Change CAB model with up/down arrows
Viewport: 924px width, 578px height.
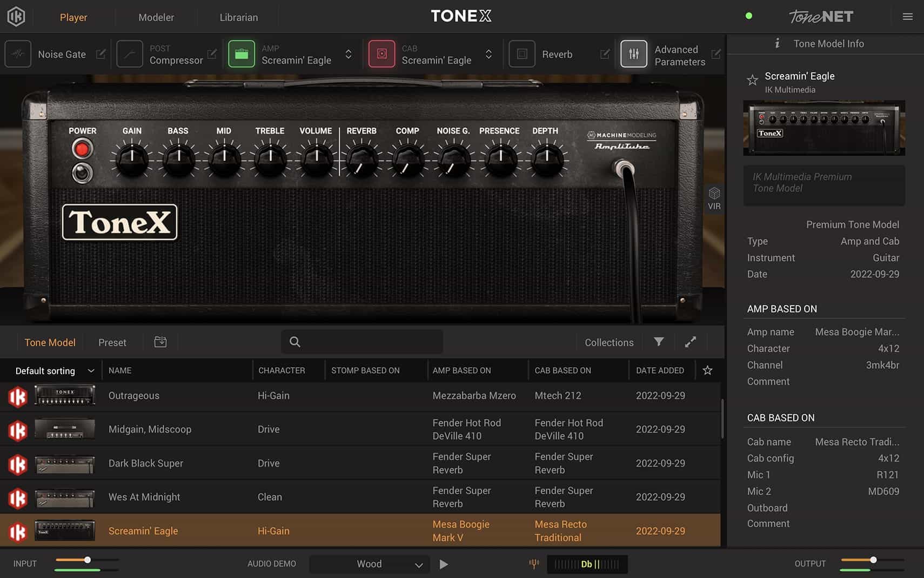(488, 54)
